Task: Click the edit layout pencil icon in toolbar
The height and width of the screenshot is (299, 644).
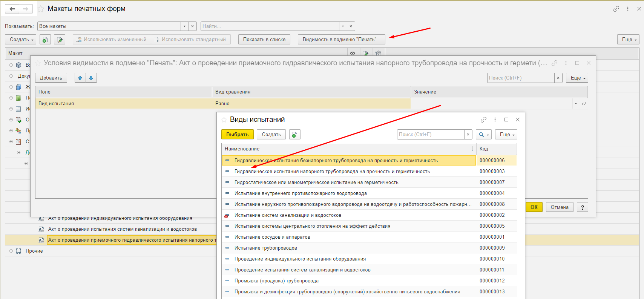Action: click(60, 40)
